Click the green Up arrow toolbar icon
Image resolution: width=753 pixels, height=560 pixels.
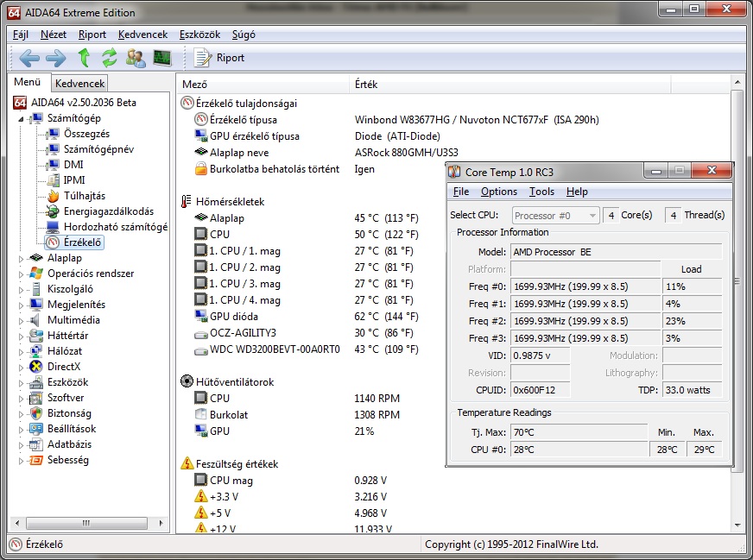pyautogui.click(x=84, y=58)
